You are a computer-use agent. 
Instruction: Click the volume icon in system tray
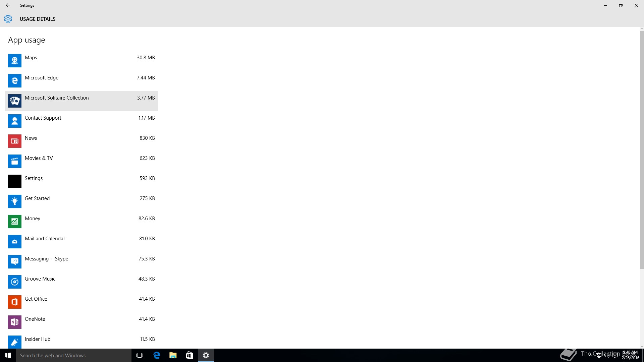click(x=607, y=355)
